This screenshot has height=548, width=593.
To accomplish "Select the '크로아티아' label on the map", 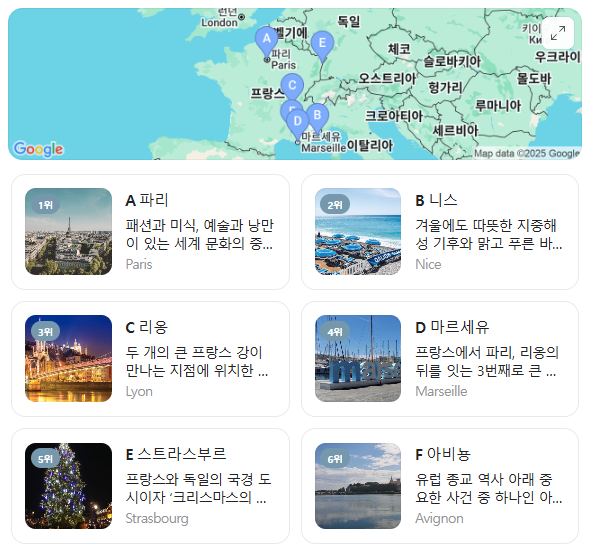I will click(394, 116).
